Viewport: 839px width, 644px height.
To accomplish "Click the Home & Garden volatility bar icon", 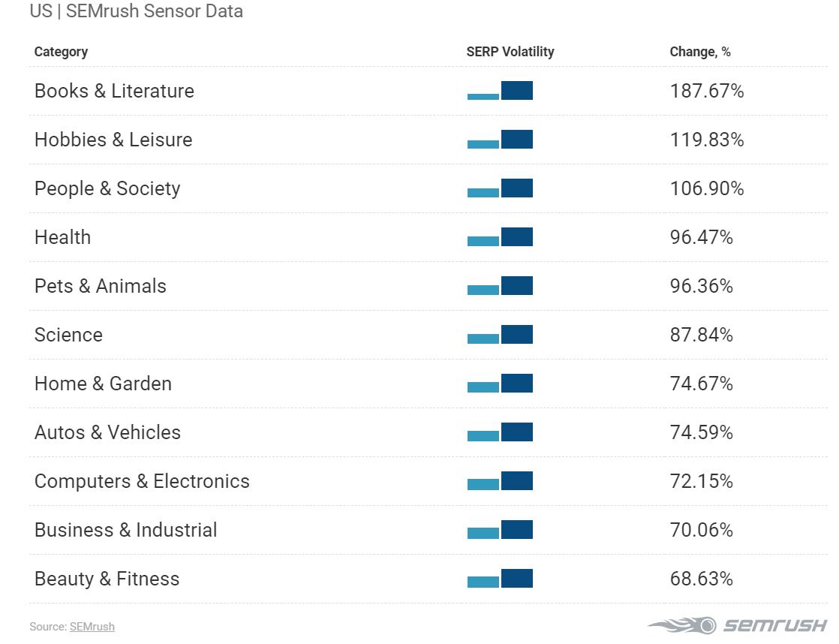I will pos(500,384).
